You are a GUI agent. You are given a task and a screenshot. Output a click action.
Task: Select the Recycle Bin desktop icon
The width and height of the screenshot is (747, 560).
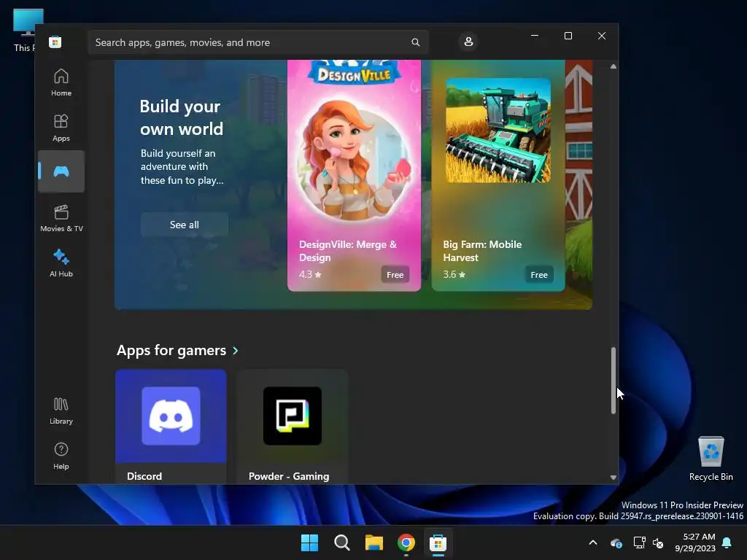click(x=711, y=459)
